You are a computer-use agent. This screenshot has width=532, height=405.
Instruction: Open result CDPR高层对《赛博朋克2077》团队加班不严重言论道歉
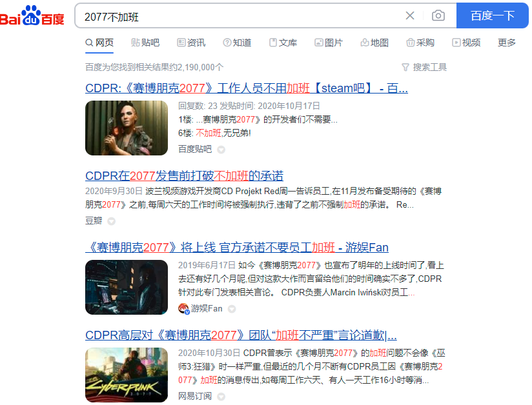pos(241,335)
